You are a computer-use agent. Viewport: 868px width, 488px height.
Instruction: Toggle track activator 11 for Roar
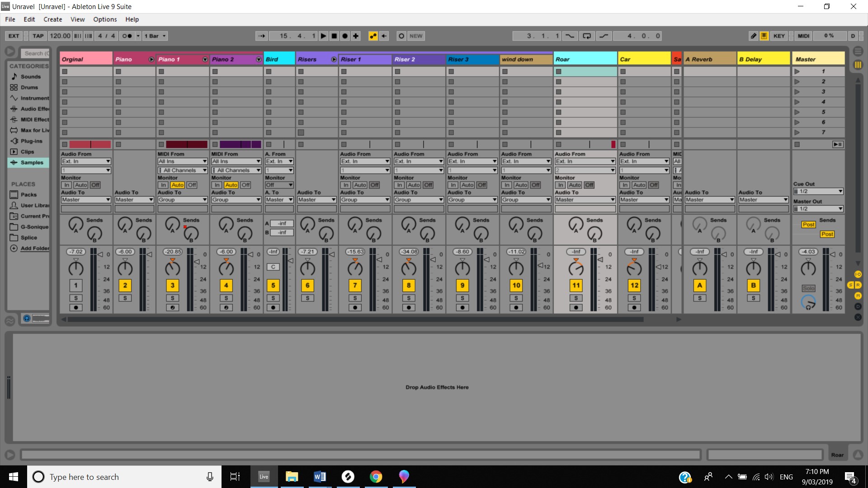pos(576,286)
